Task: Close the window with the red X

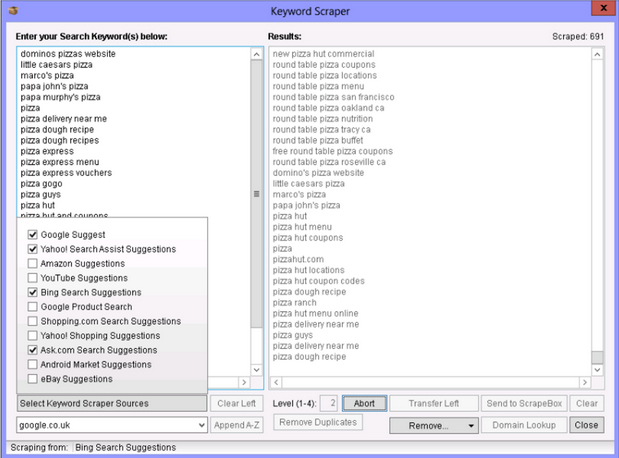Action: (603, 8)
